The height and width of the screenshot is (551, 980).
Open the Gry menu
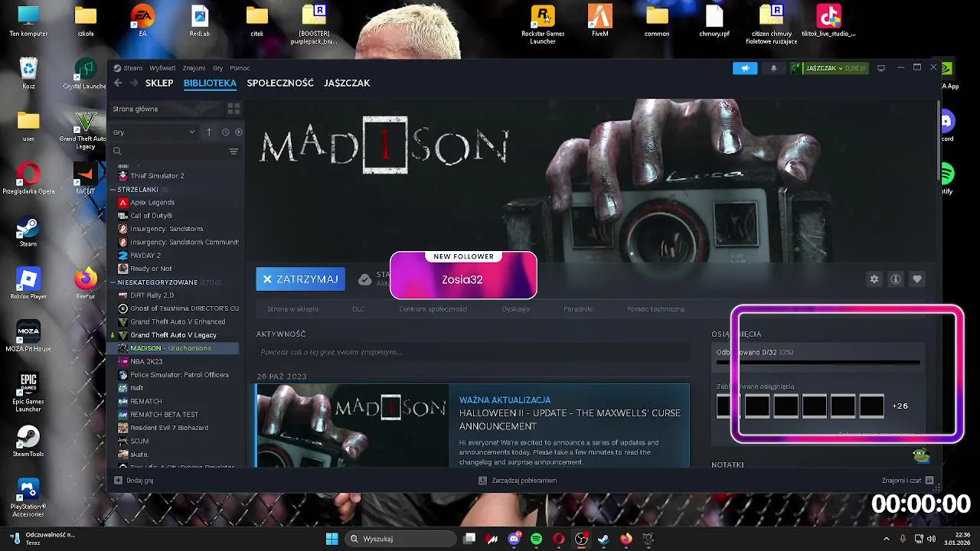[218, 68]
